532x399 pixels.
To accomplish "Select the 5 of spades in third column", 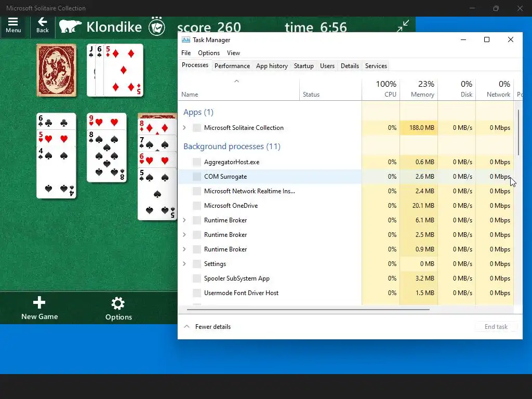I will (x=157, y=194).
